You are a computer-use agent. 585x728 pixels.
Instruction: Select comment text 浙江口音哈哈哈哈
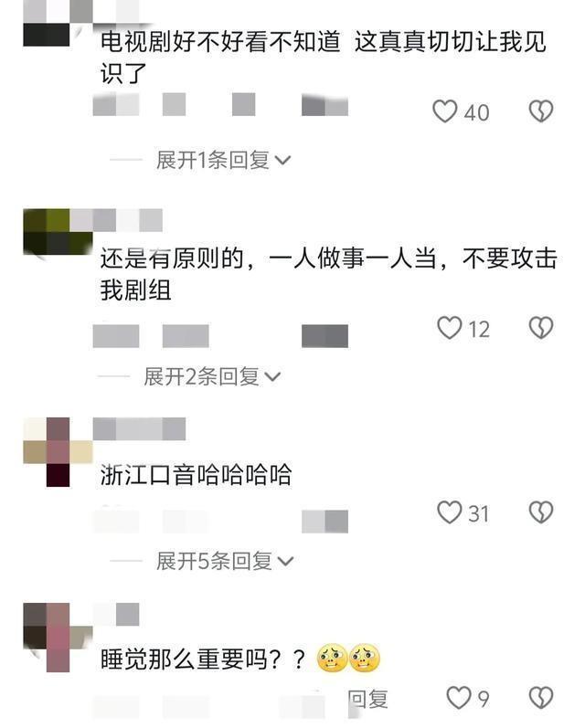pyautogui.click(x=197, y=474)
